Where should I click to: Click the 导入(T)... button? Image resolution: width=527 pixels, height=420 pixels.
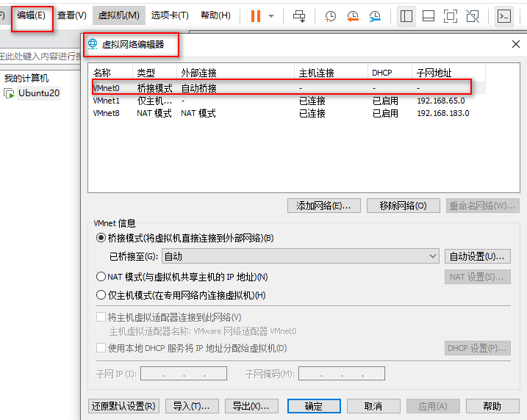pos(192,406)
